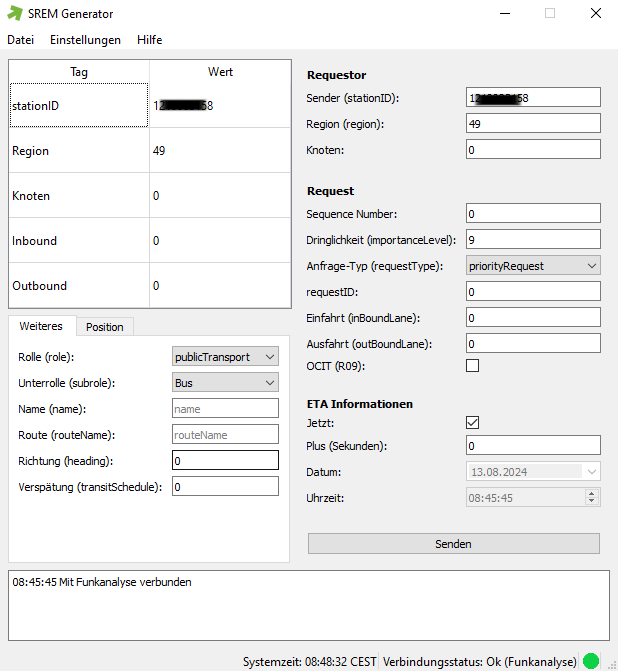The width and height of the screenshot is (618, 671).
Task: Open the Hilfe menu
Action: [x=149, y=40]
